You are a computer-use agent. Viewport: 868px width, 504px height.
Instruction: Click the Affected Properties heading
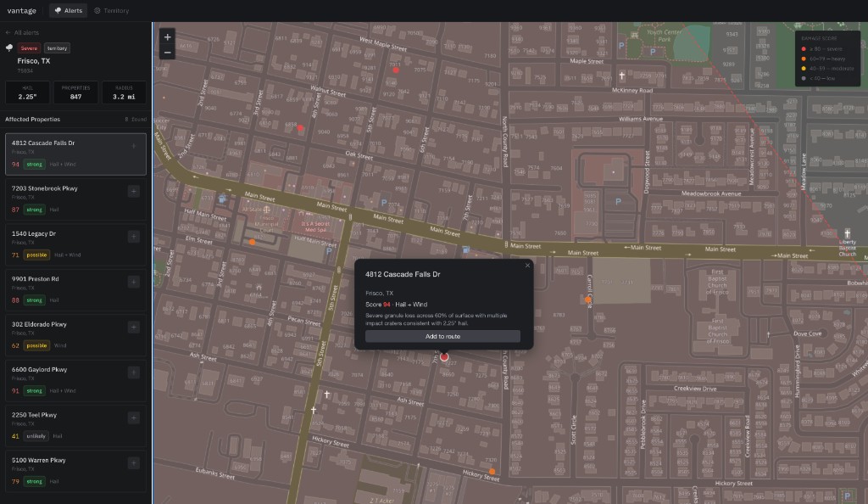[x=33, y=119]
